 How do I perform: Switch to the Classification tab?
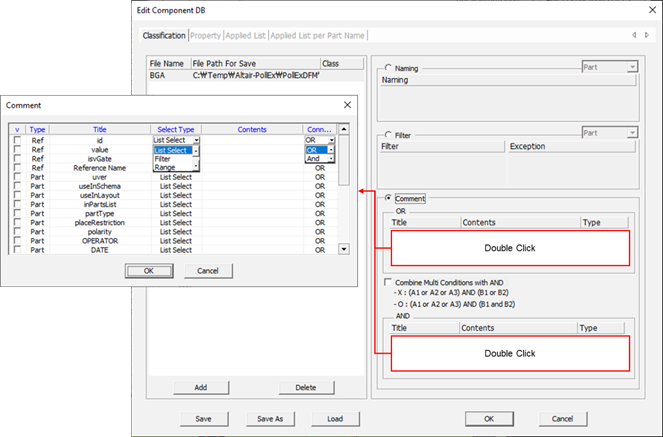click(x=164, y=35)
